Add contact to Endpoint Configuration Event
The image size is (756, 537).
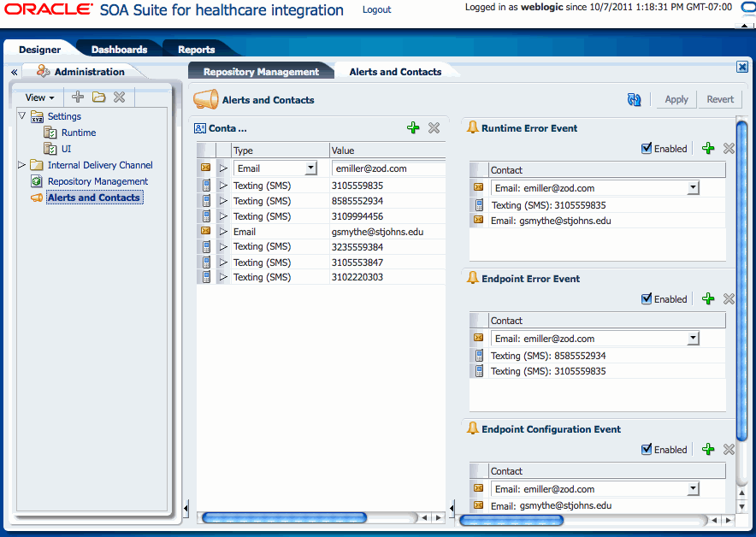[x=707, y=450]
